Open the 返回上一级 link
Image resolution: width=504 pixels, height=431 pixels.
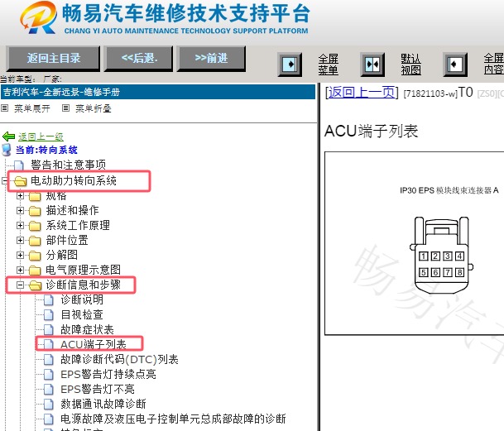point(41,137)
